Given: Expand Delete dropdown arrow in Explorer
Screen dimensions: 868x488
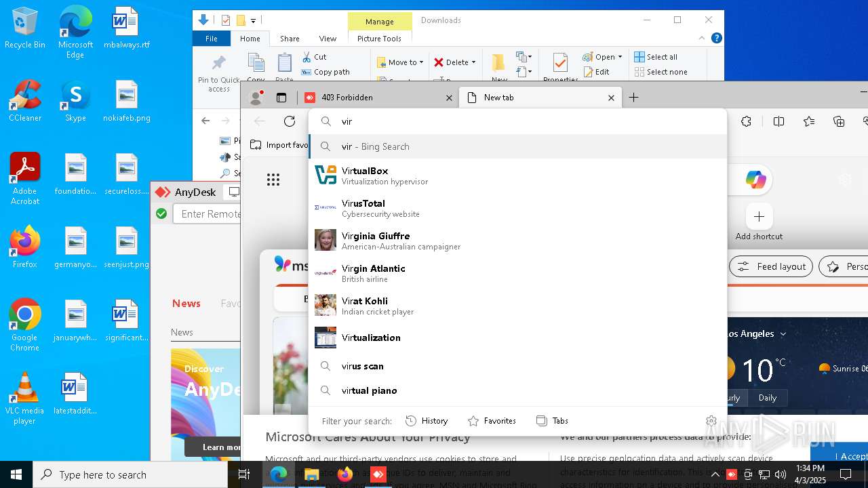Looking at the screenshot, I should (x=473, y=62).
